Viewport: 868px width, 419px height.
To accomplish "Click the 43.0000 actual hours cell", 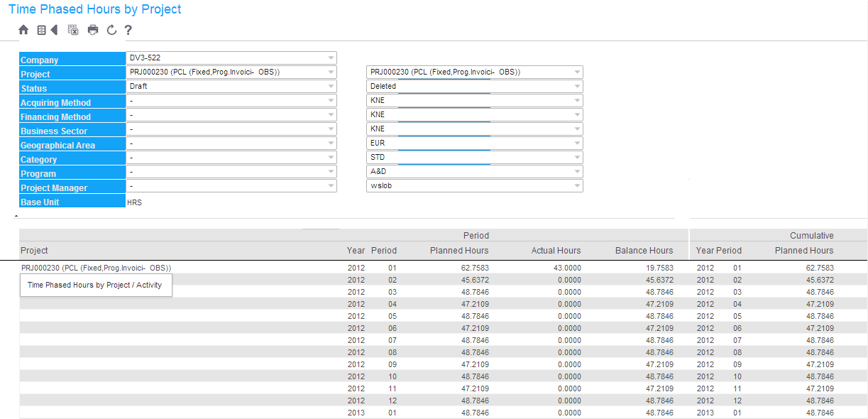I will [x=566, y=268].
